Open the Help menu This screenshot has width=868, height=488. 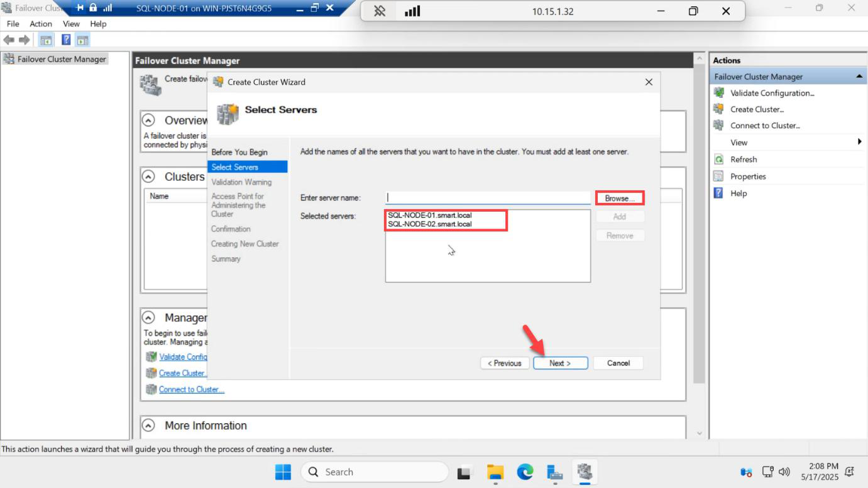(98, 24)
